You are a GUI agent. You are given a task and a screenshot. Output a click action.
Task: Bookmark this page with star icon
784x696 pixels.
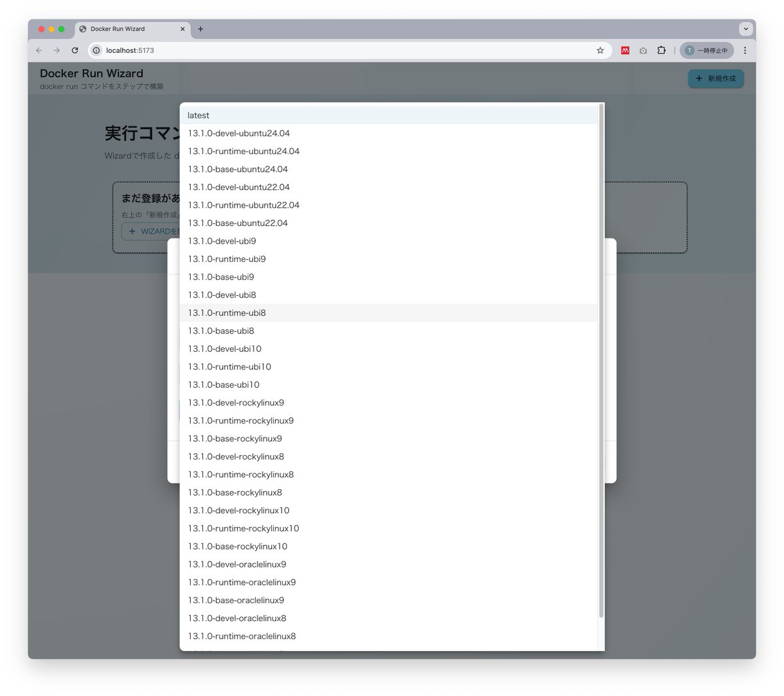pos(600,50)
